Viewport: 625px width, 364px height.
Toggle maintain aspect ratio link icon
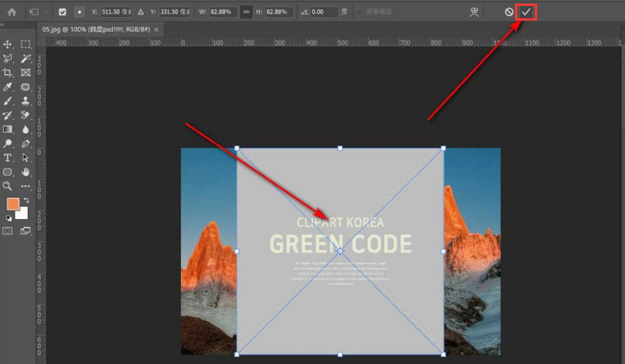[246, 12]
